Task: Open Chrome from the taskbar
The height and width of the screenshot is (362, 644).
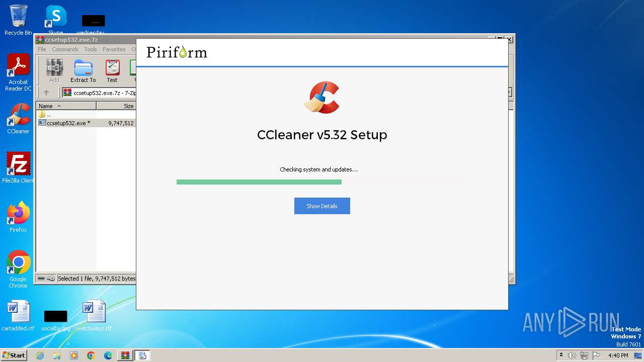Action: point(91,355)
